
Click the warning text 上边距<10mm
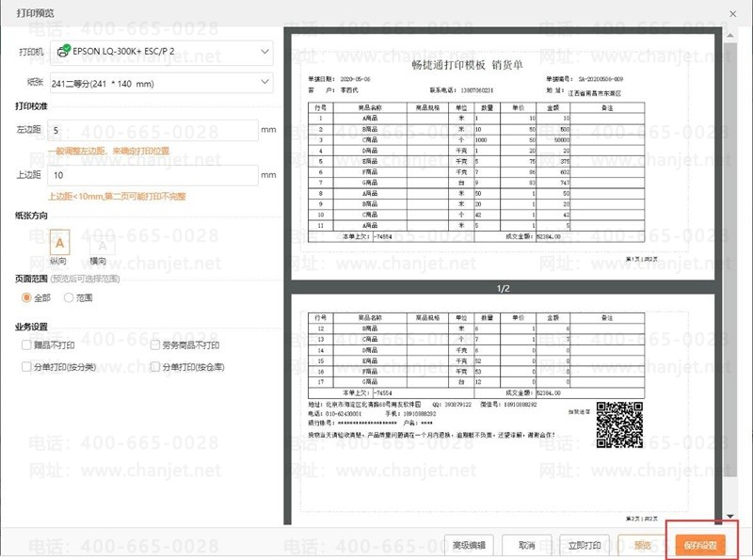click(117, 196)
